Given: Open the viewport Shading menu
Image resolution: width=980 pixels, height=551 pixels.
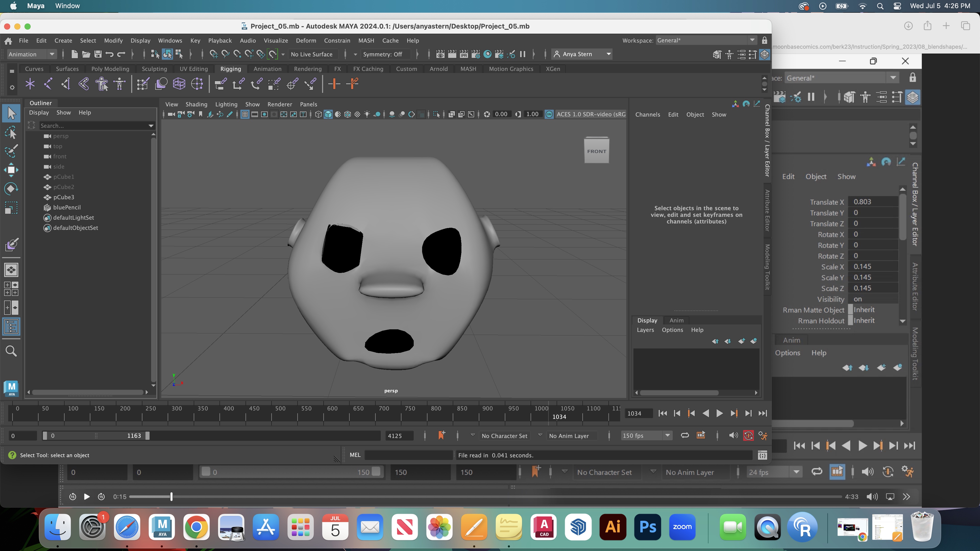Looking at the screenshot, I should (x=196, y=105).
